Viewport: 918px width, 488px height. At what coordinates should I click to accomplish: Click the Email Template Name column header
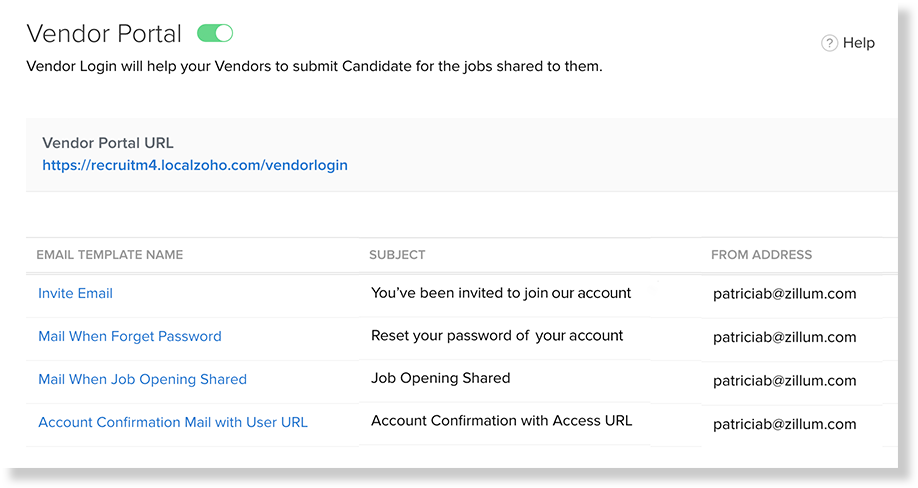point(109,255)
